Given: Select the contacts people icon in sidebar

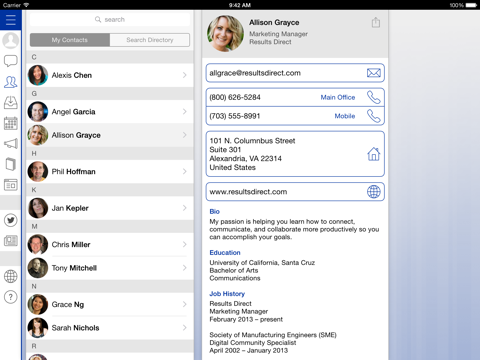Looking at the screenshot, I should (x=11, y=82).
